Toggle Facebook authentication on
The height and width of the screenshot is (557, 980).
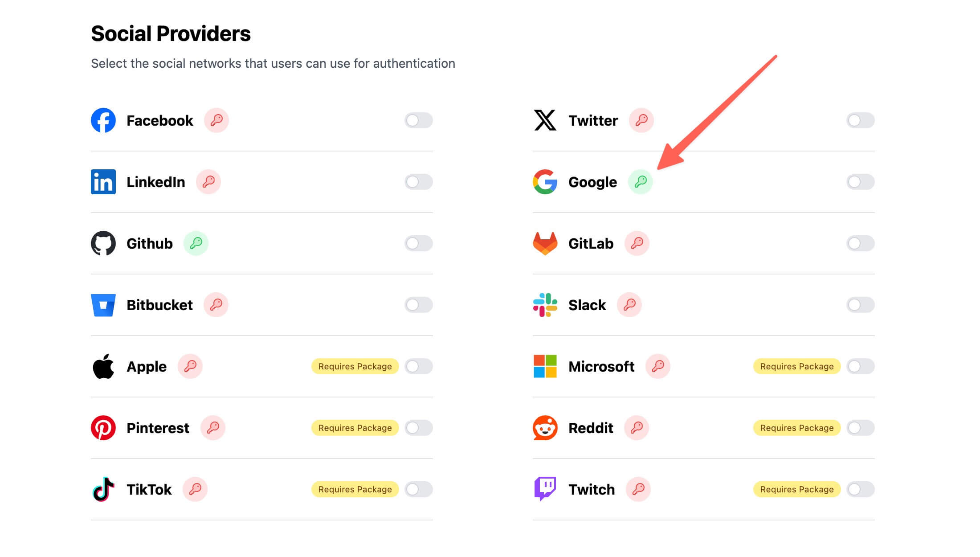[x=418, y=120]
